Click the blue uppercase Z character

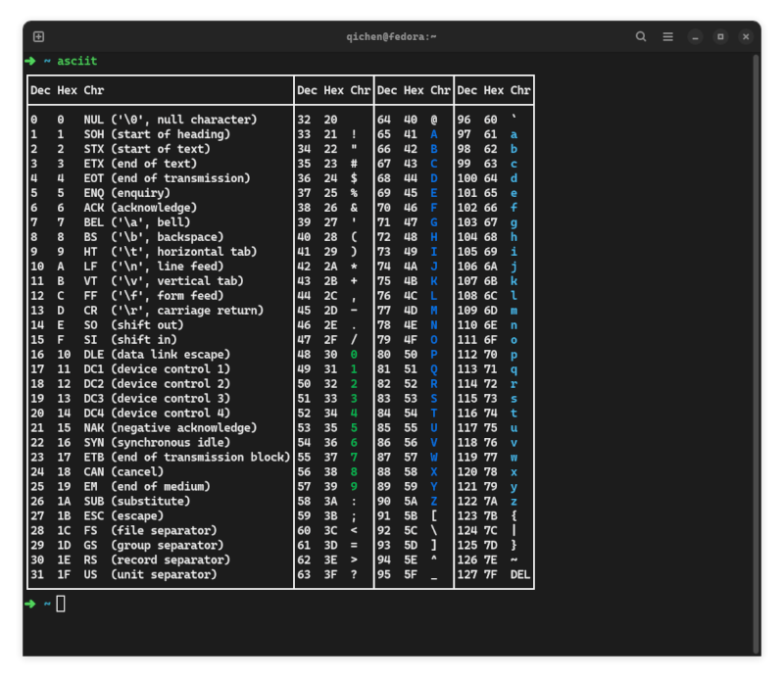coord(434,501)
